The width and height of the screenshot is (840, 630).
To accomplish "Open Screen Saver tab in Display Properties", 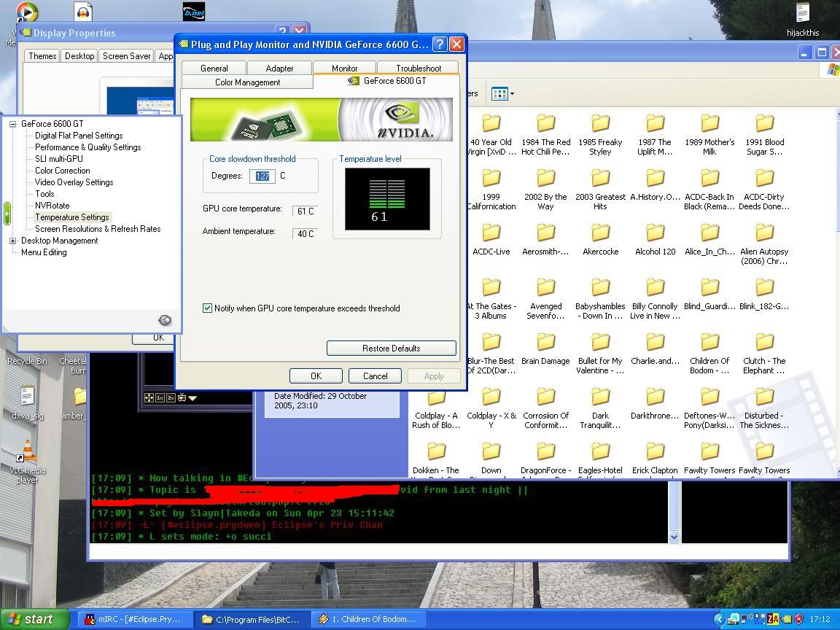I will coord(126,55).
